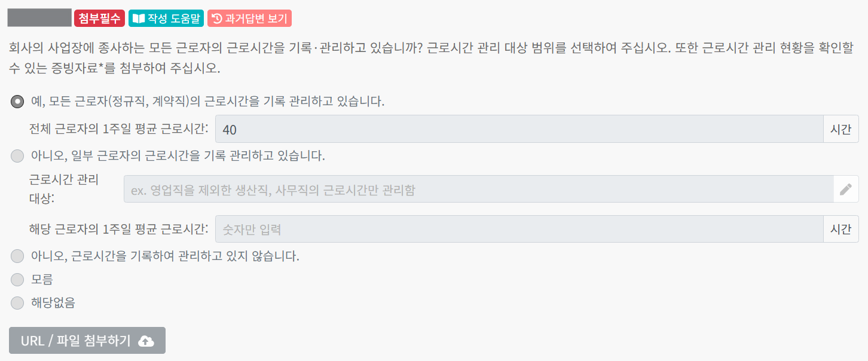Select '예, 모든 근로자' radio option
This screenshot has width=868, height=361.
(x=18, y=102)
